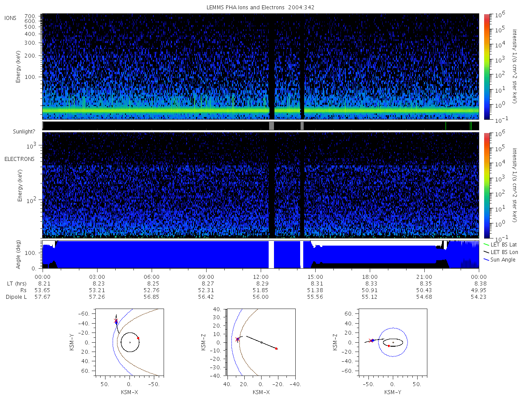Click the 'Dipole L' row label
Screen dimensions: 532x399
pyautogui.click(x=16, y=297)
